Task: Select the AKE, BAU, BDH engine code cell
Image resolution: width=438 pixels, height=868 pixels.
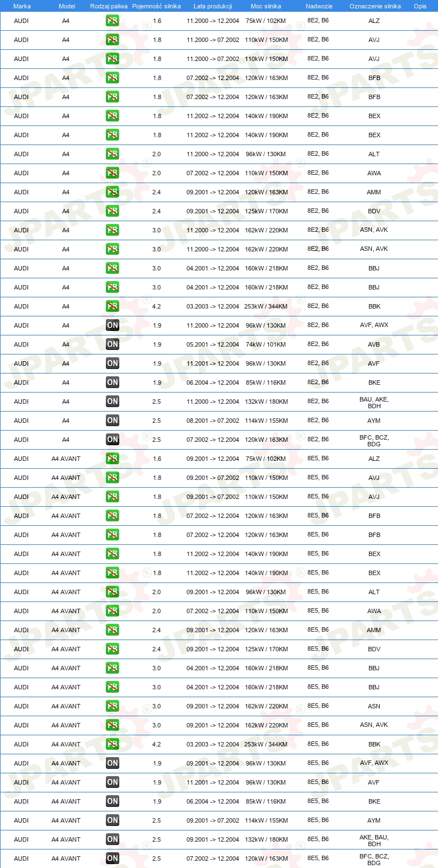Action: point(374,841)
